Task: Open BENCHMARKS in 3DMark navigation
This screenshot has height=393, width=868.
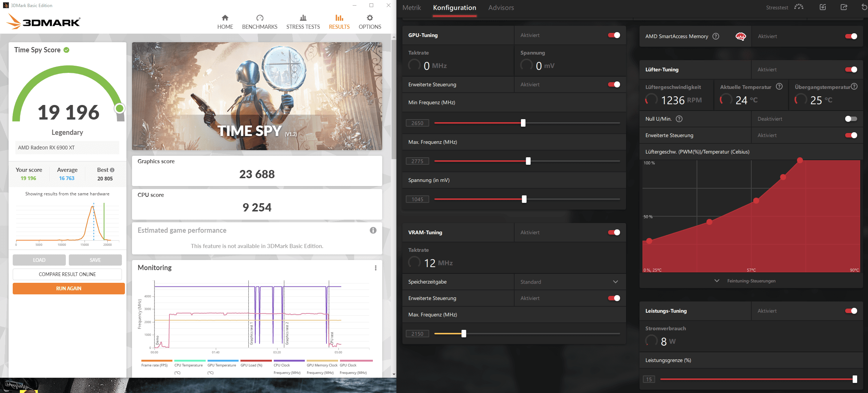Action: pos(260,22)
